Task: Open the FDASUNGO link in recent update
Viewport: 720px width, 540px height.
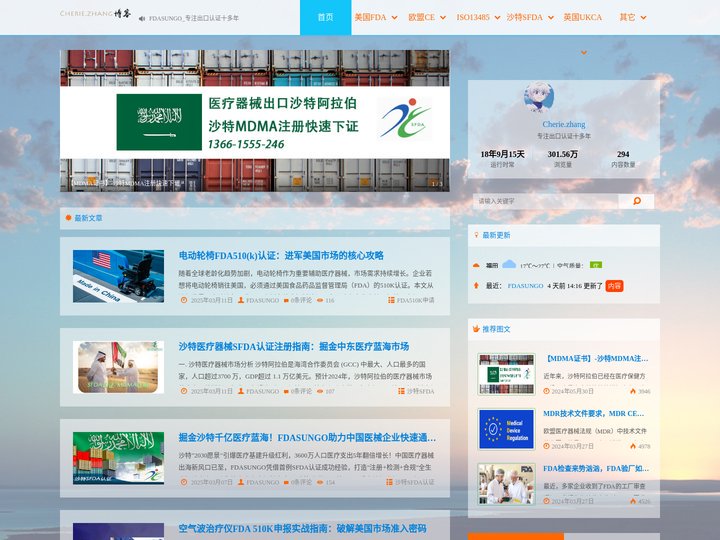Action: coord(525,286)
